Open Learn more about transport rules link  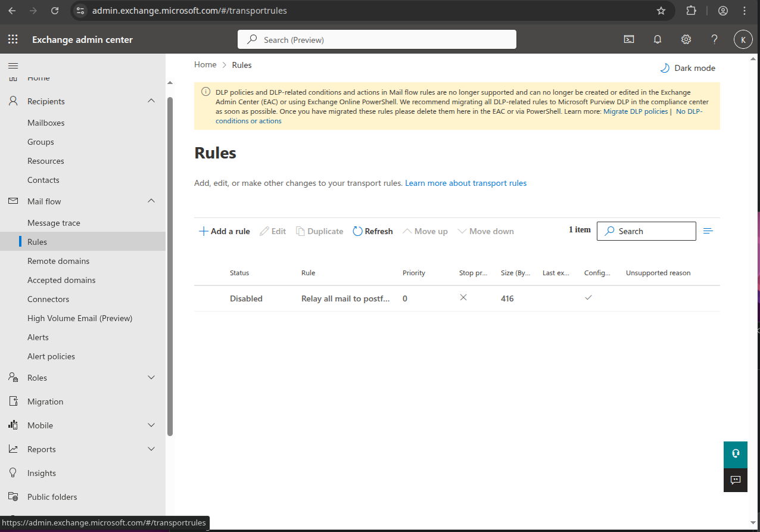(x=466, y=183)
